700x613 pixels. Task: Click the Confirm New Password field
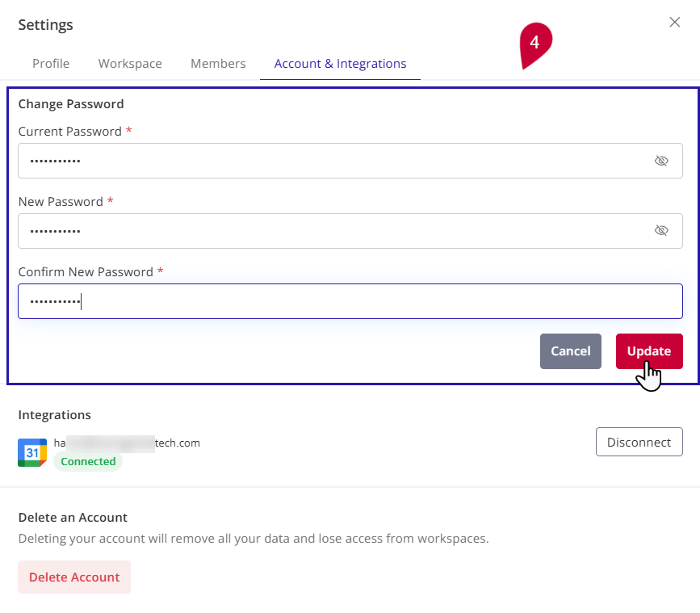point(350,301)
